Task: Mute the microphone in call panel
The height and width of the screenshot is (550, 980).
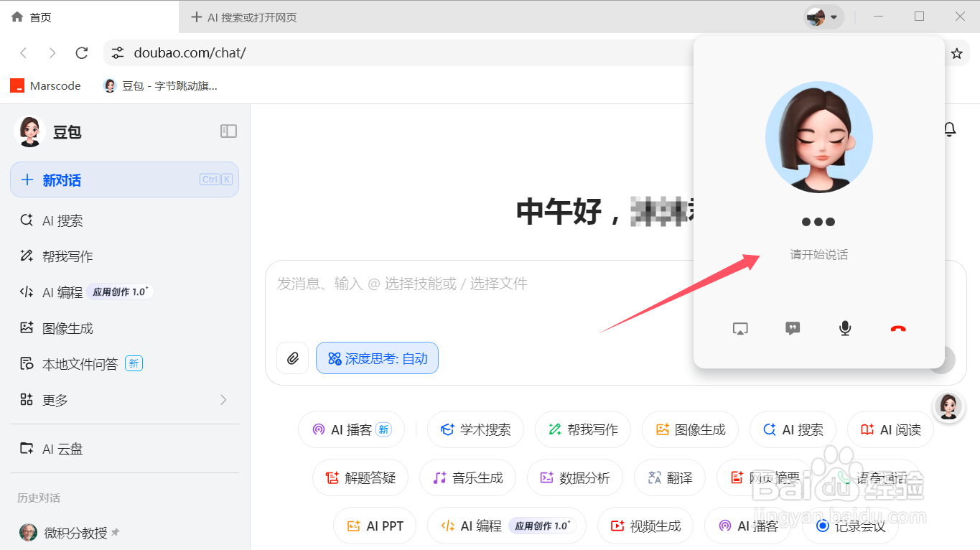Action: [x=845, y=329]
